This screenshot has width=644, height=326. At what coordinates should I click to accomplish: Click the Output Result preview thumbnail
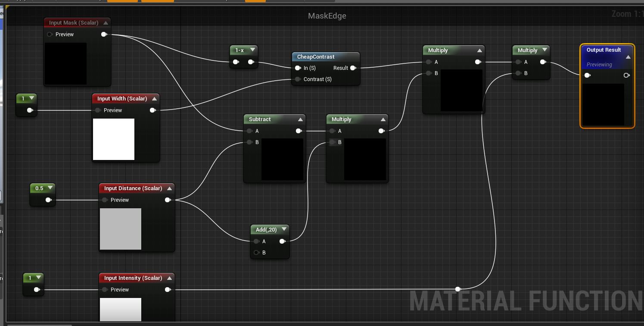[x=603, y=104]
